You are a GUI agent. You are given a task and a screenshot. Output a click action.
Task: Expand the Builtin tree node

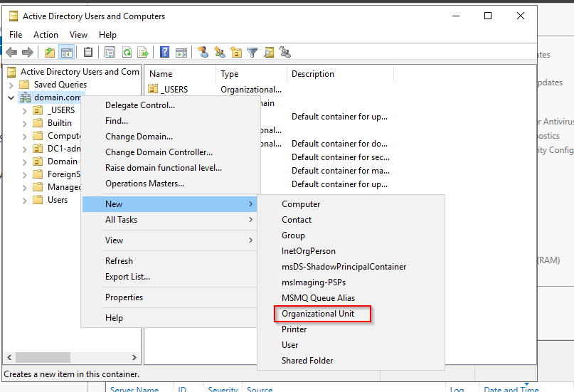click(x=24, y=123)
